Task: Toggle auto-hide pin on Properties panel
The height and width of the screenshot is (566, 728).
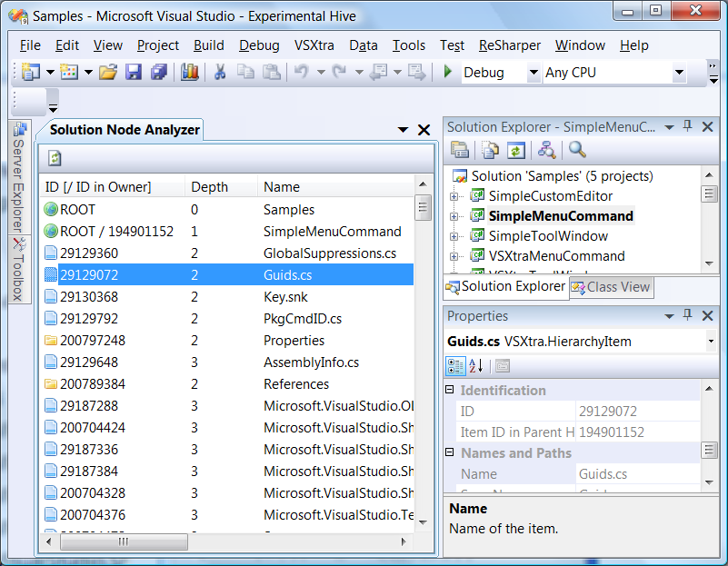Action: (x=688, y=315)
